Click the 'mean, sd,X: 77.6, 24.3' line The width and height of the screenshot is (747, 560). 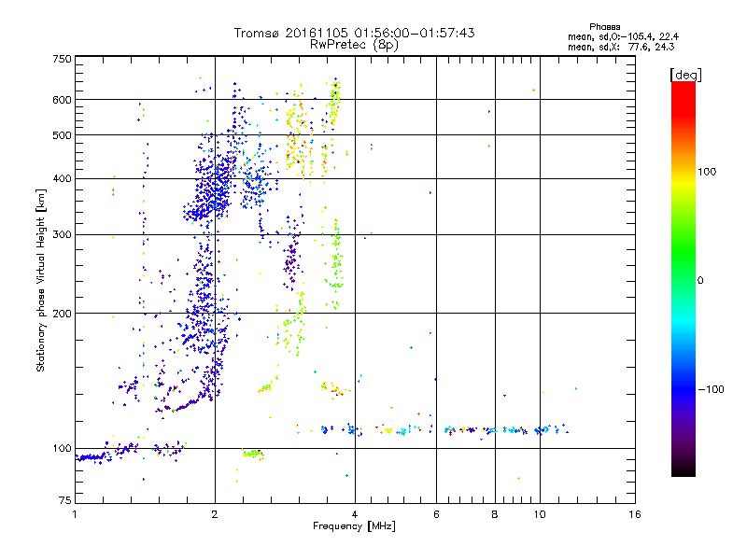coord(621,47)
